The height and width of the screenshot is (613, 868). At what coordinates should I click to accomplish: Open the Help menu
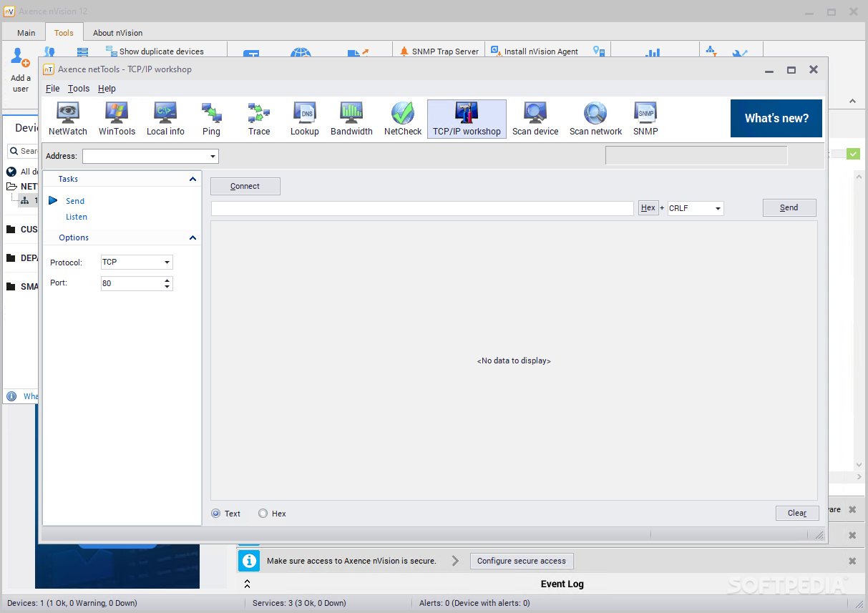pos(107,89)
